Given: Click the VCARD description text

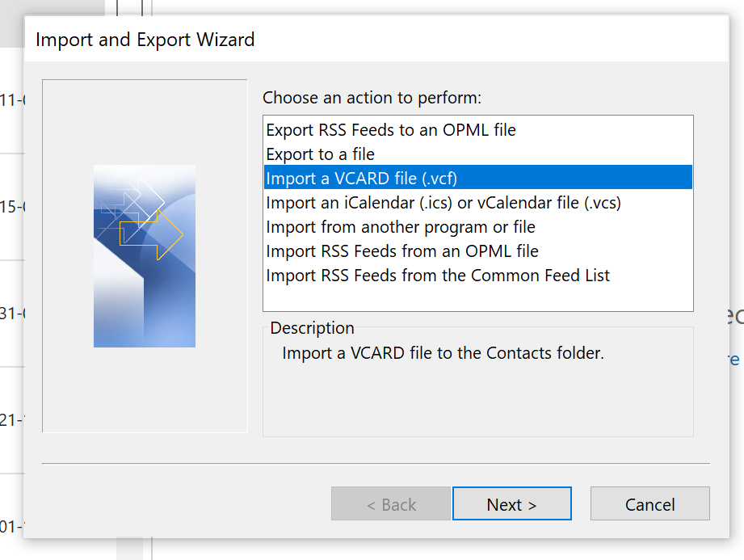Looking at the screenshot, I should tap(443, 353).
